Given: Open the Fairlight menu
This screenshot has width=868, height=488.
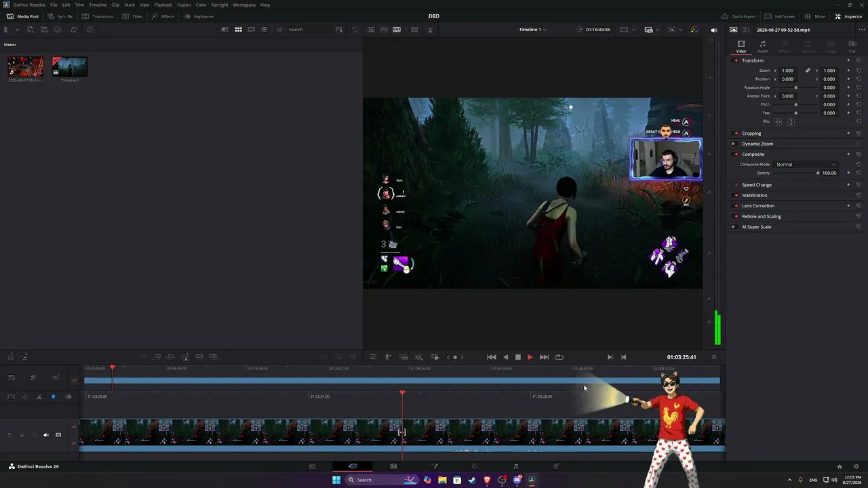Looking at the screenshot, I should [220, 5].
